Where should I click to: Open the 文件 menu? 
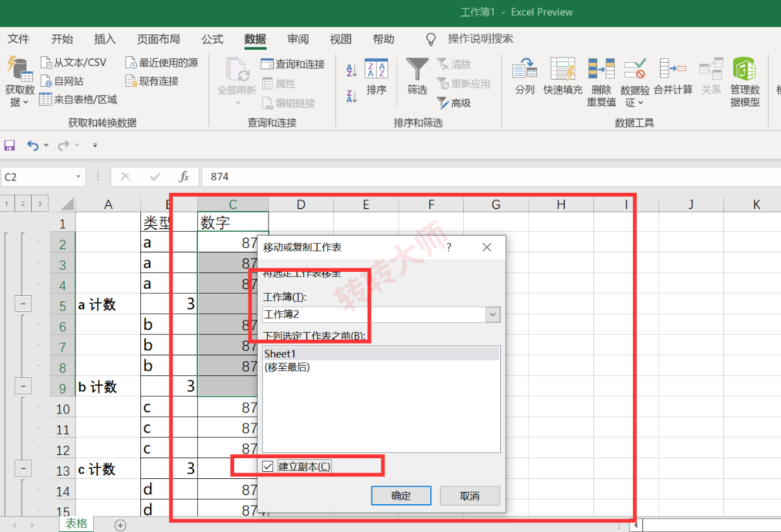point(18,39)
